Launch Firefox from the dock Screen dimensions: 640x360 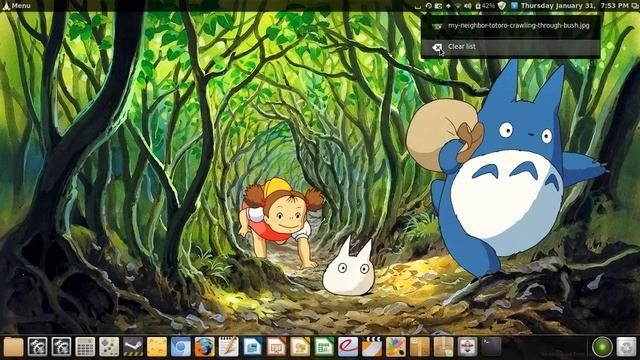pos(204,347)
